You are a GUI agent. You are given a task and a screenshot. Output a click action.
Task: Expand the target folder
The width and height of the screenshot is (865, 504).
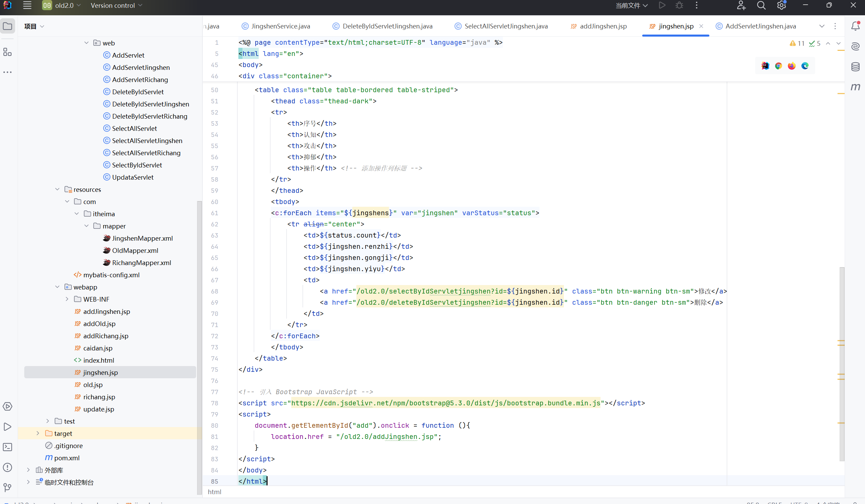click(38, 433)
